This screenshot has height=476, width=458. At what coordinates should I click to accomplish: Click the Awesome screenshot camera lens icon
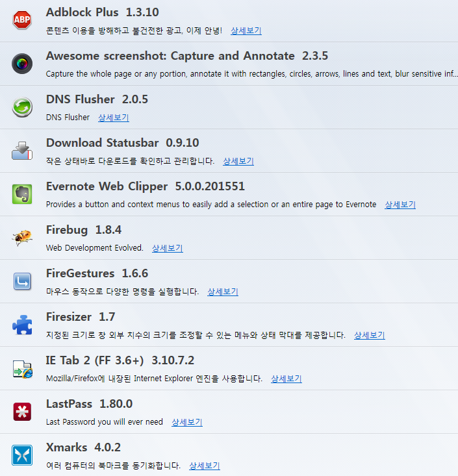click(22, 64)
